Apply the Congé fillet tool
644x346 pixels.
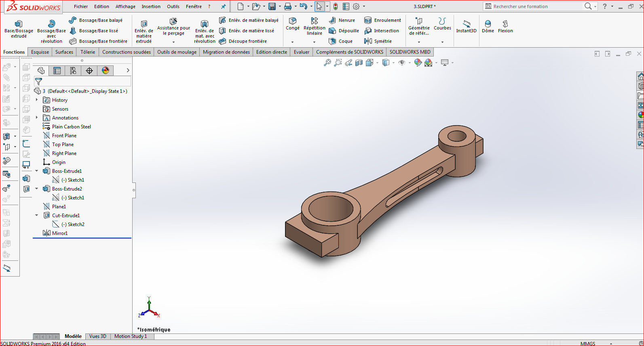click(x=293, y=24)
